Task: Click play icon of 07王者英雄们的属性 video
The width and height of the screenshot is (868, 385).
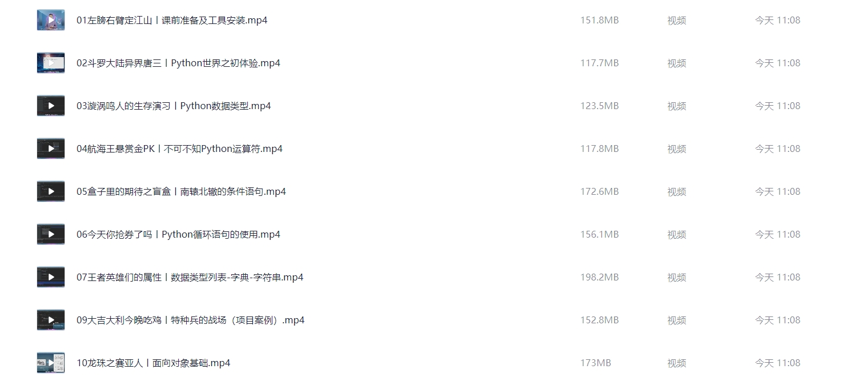Action: 51,277
